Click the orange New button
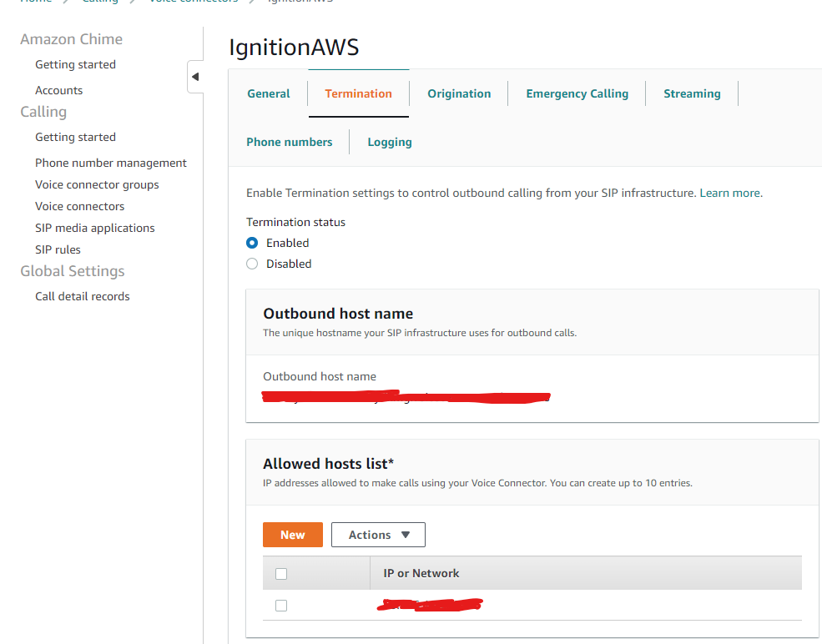 coord(293,535)
